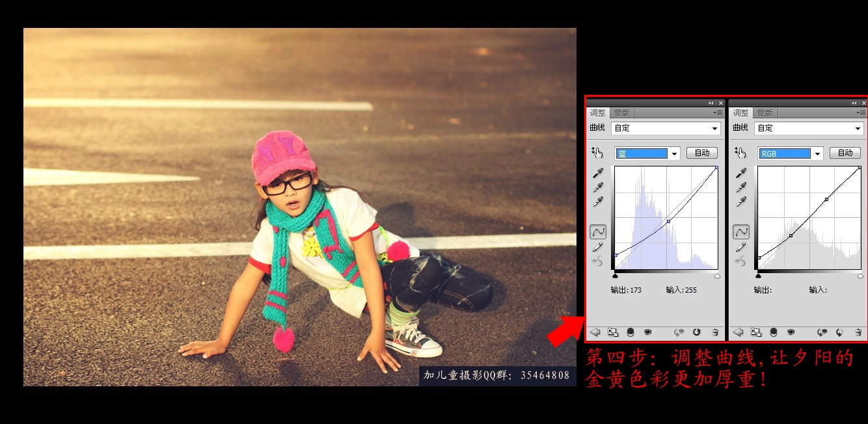Click targeted adjustment hand tool in RGB curves panel
This screenshot has width=868, height=424.
click(x=740, y=153)
